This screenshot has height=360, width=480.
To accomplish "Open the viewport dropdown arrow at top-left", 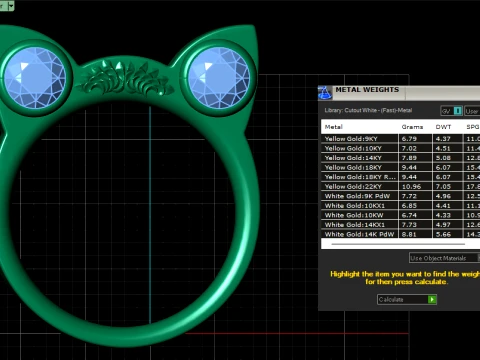I will click(11, 6).
